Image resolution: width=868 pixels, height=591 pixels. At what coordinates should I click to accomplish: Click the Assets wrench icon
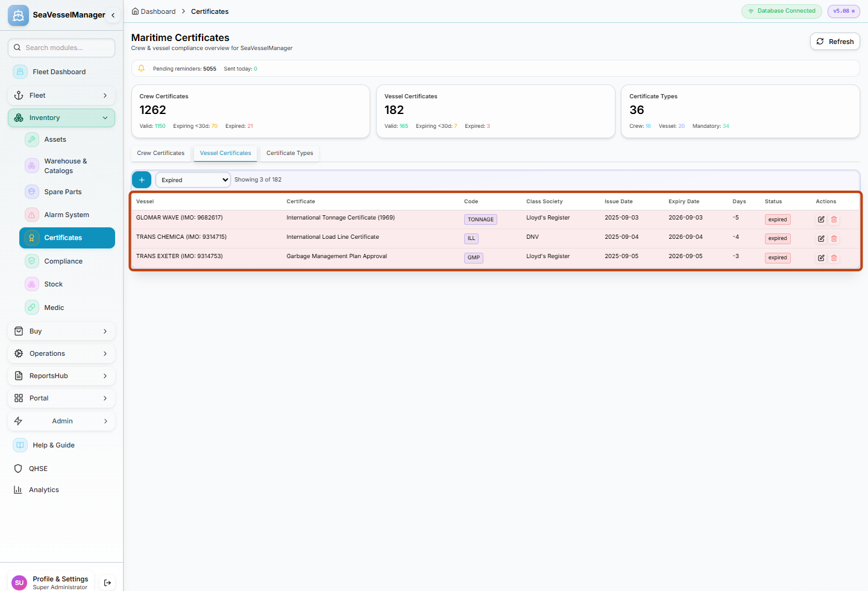32,139
